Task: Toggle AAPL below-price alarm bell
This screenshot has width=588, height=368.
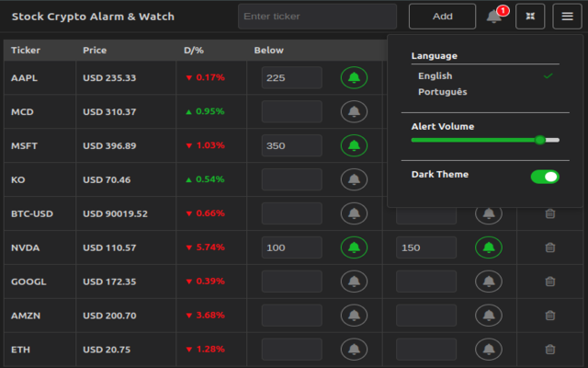Action: tap(354, 77)
